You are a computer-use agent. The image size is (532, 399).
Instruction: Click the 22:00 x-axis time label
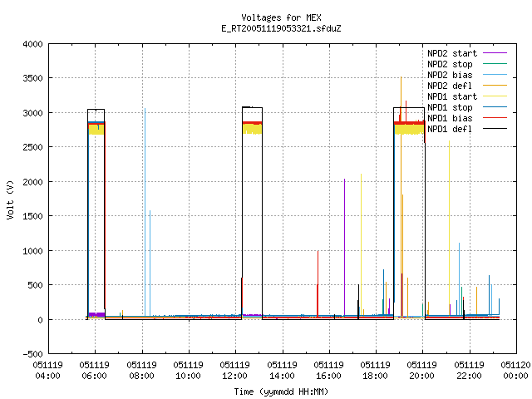[469, 376]
